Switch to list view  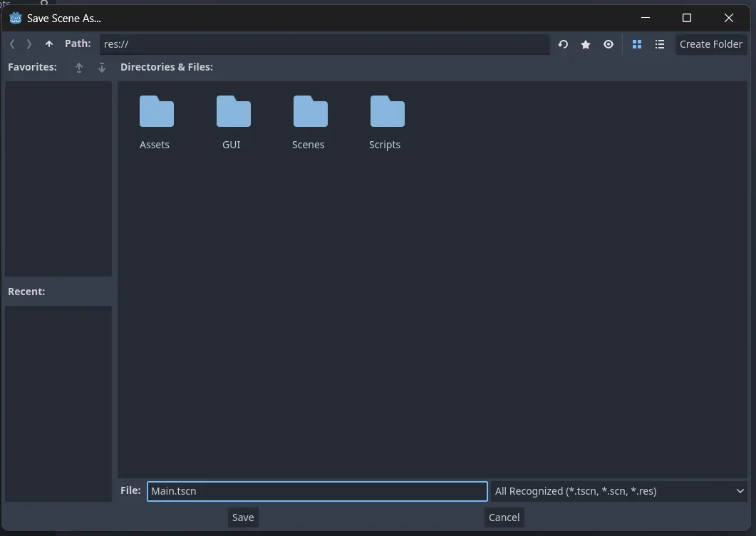click(x=660, y=44)
